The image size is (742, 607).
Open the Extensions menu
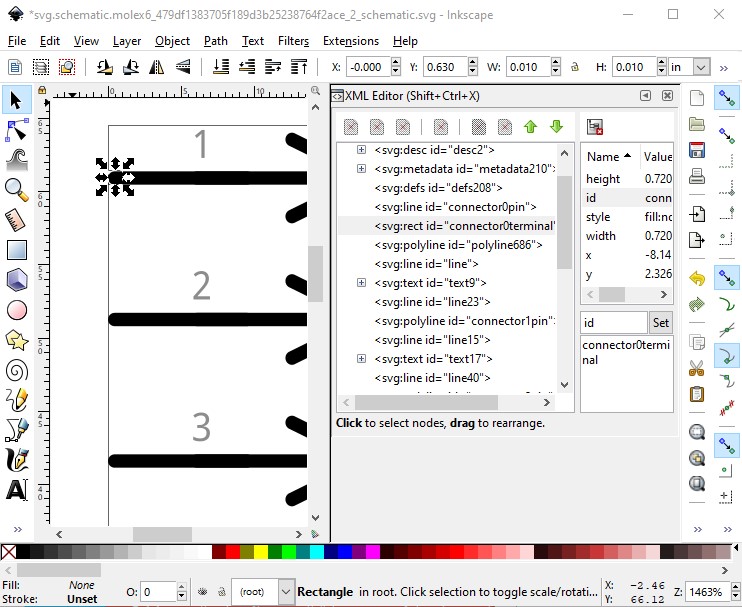tap(351, 41)
